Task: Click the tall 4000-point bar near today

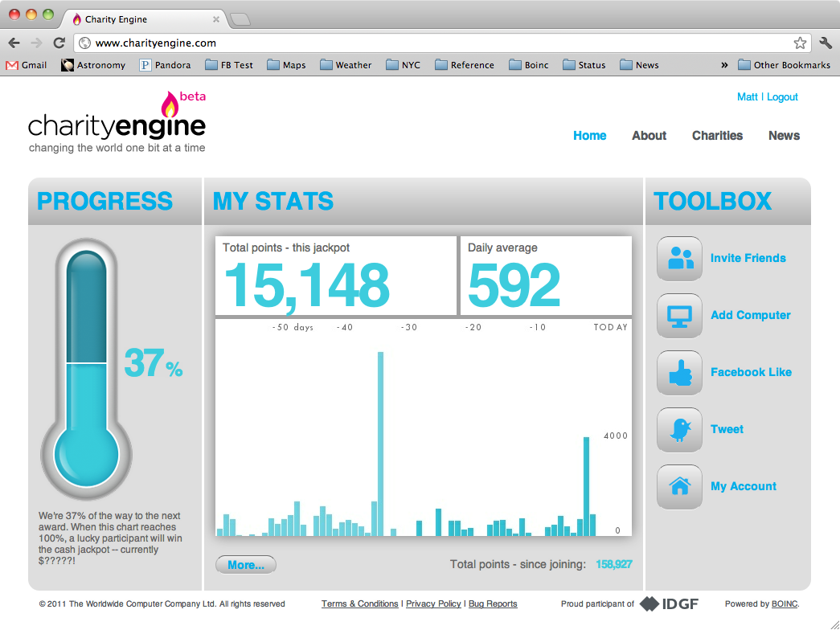Action: point(586,486)
